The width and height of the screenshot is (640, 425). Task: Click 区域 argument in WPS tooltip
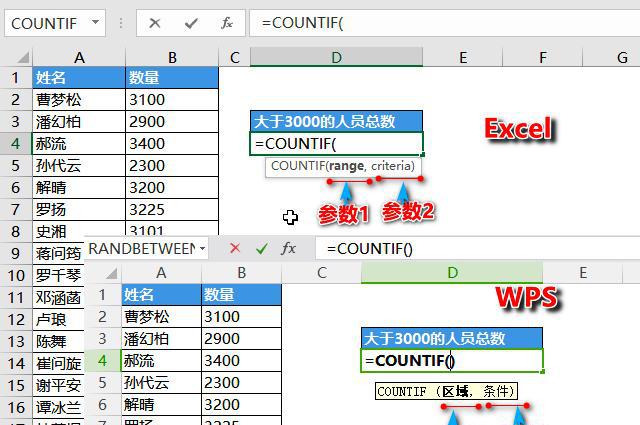point(456,392)
